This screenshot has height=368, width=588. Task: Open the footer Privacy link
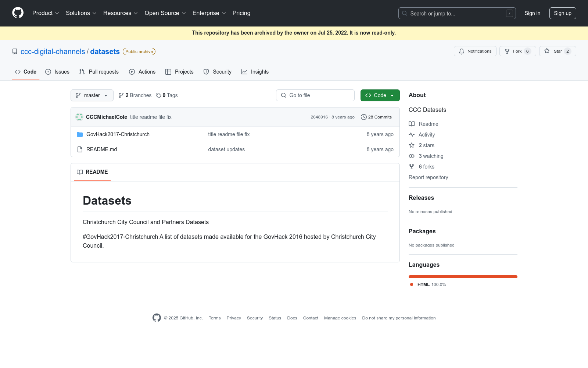tap(234, 318)
